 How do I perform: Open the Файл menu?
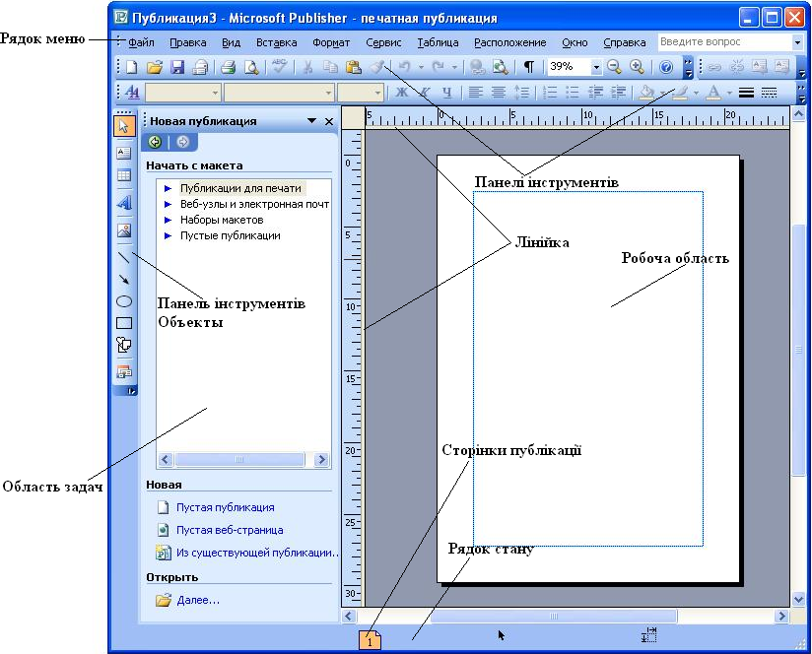[x=141, y=42]
